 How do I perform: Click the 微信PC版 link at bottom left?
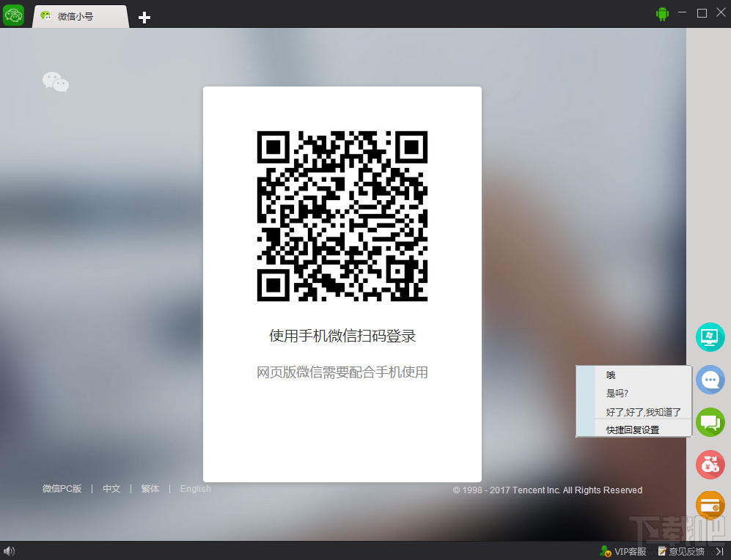(x=62, y=488)
